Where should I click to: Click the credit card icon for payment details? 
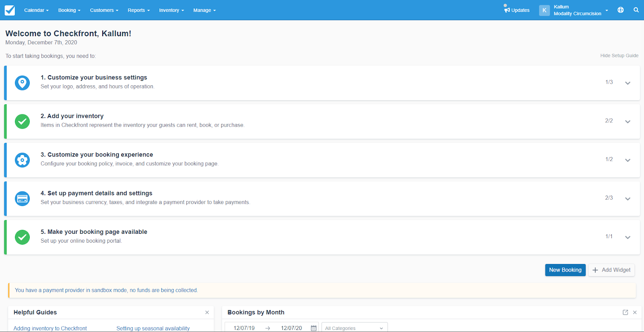[x=22, y=199]
